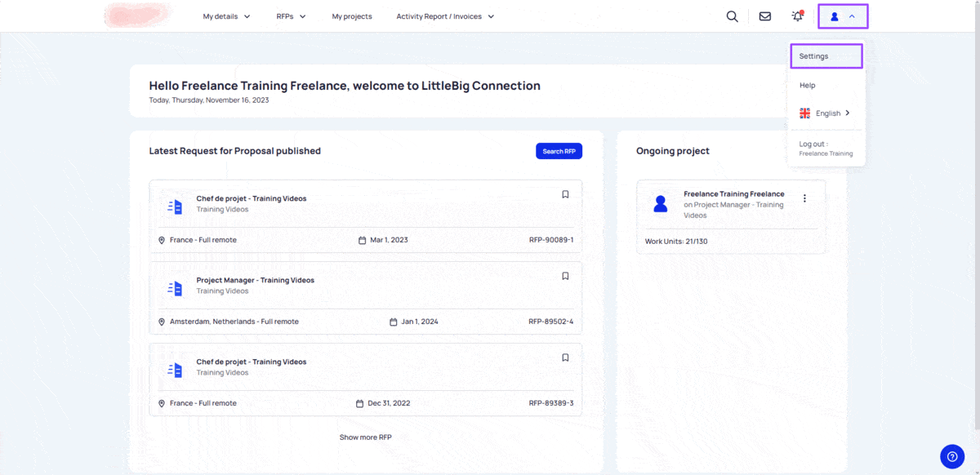Select Help in the user menu
980x475 pixels.
pyautogui.click(x=808, y=85)
